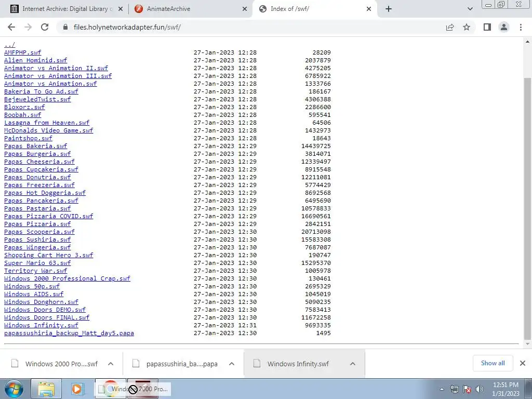Share this page via share icon
Screen dimensions: 532x399
(x=450, y=27)
